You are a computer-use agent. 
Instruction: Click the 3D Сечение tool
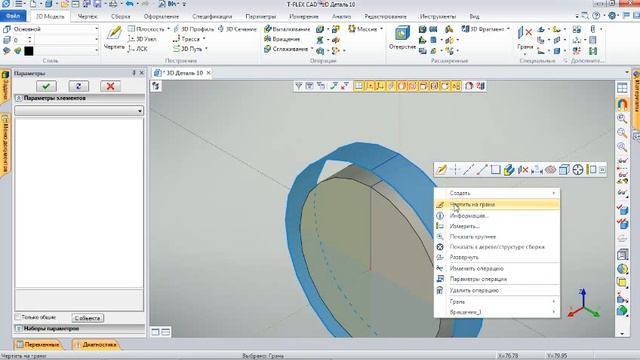(237, 29)
